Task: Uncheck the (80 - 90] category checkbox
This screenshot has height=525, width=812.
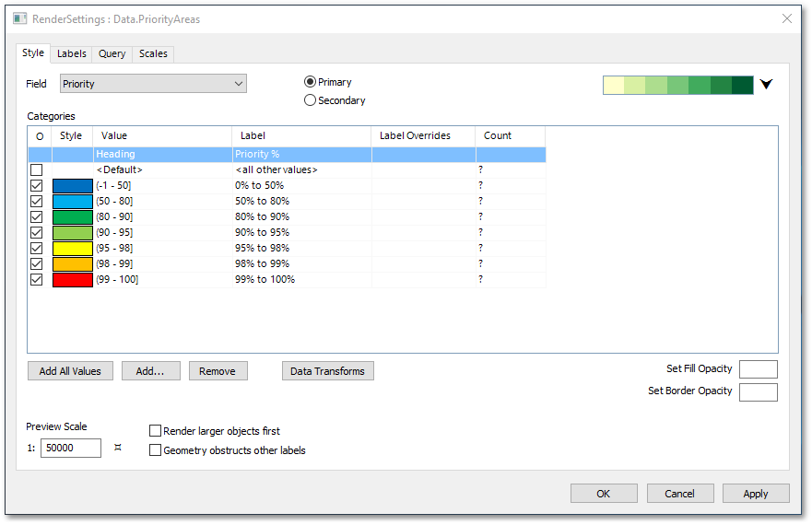Action: (36, 217)
